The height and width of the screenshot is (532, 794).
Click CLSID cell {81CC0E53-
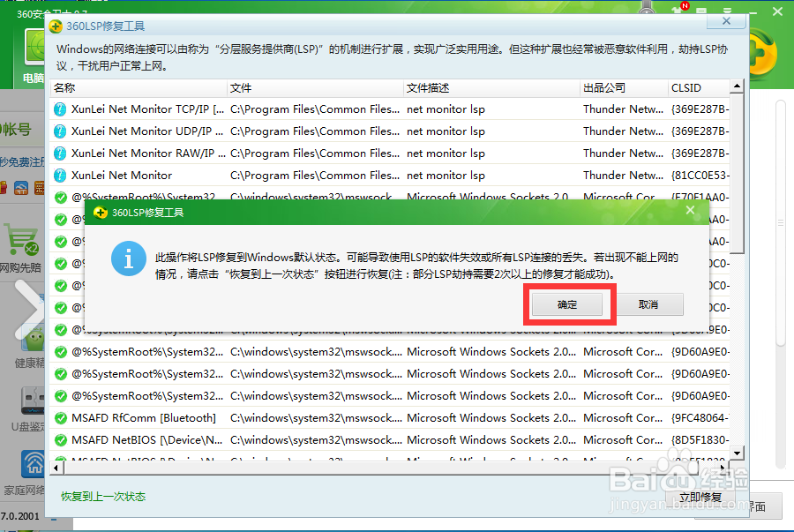point(700,176)
